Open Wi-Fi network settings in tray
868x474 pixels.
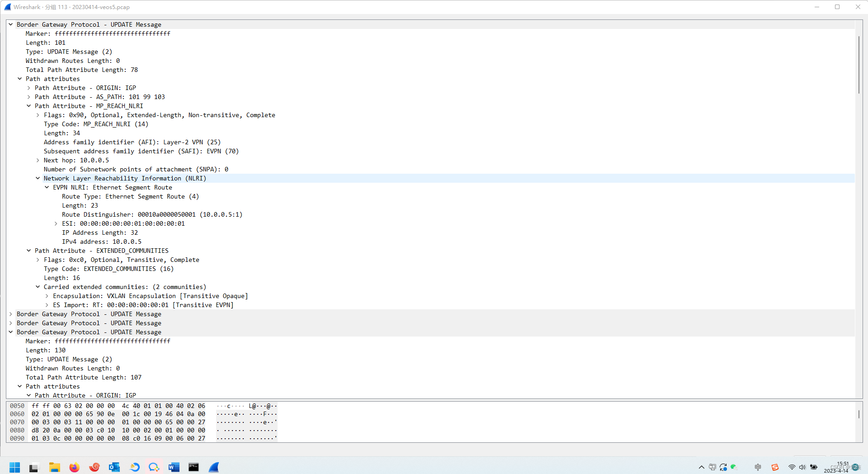tap(792, 467)
